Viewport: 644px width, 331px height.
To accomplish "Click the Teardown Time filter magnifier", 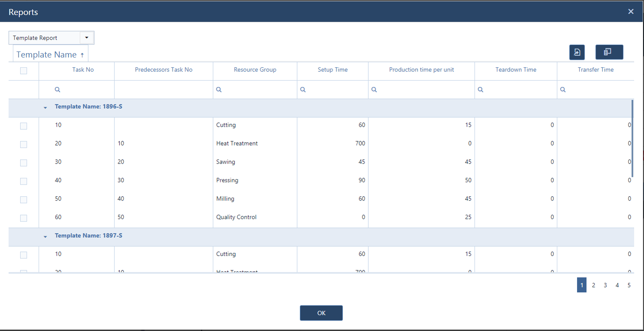I will 480,89.
